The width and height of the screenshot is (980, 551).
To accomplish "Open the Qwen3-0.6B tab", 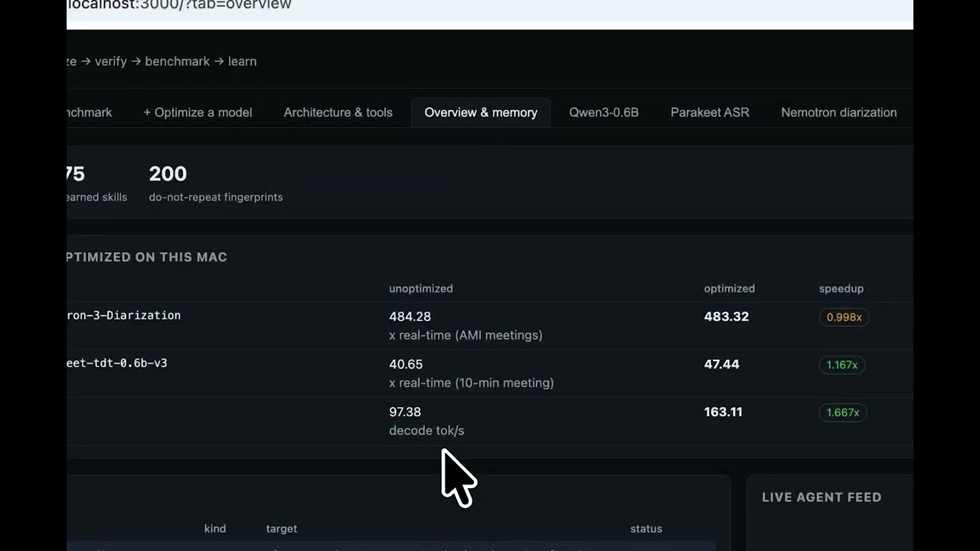I will 603,112.
